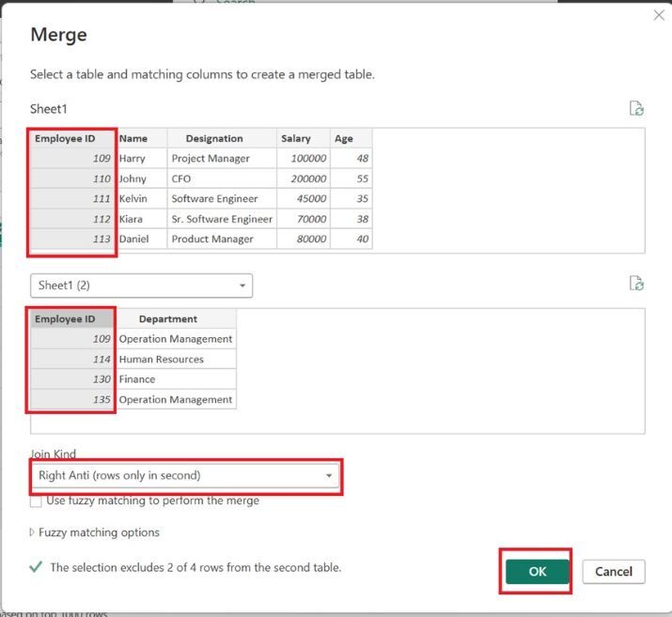Choose the Age column header
Screen dimensions: 672x617
(x=344, y=138)
